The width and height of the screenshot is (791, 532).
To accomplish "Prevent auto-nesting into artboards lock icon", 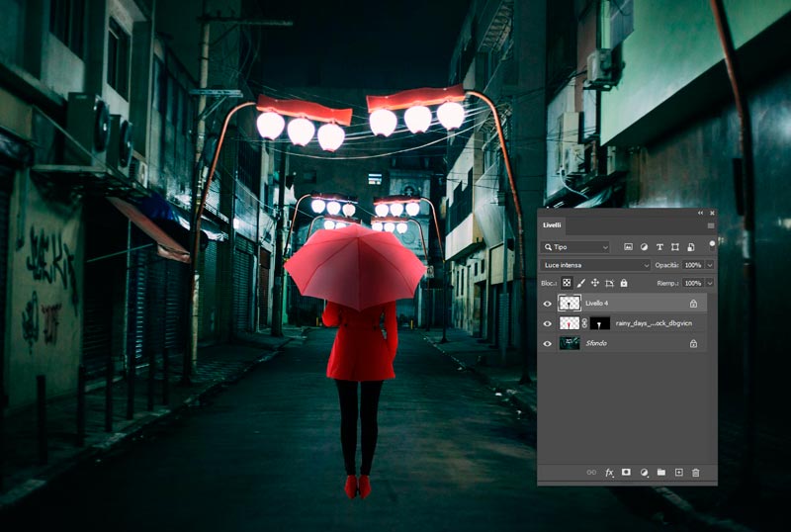I will point(609,283).
